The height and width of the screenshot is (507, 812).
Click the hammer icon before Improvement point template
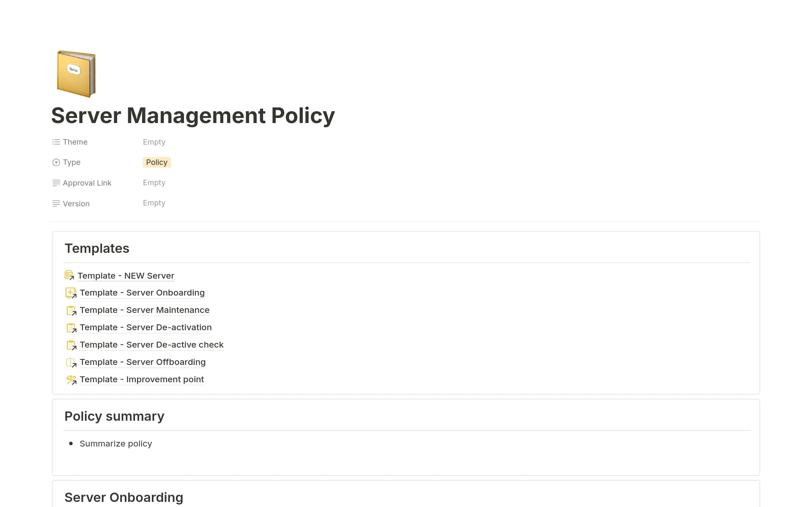[x=71, y=379]
